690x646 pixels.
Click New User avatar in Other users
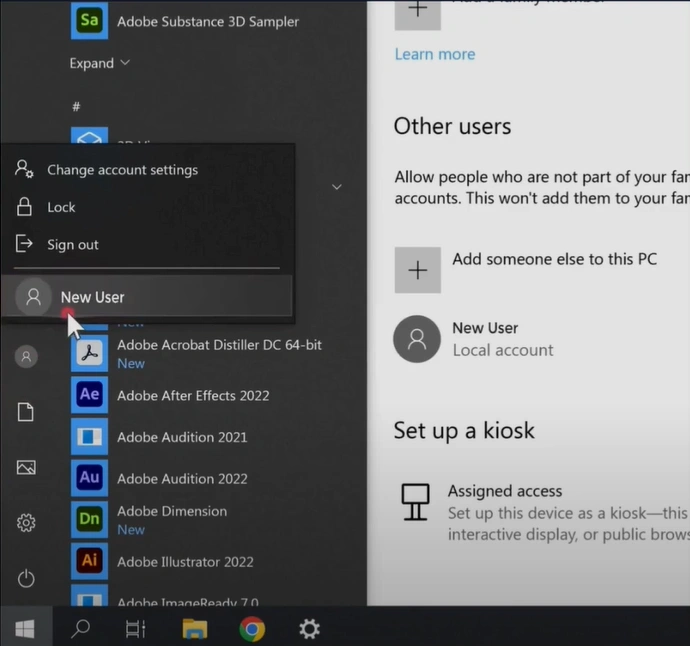click(417, 339)
